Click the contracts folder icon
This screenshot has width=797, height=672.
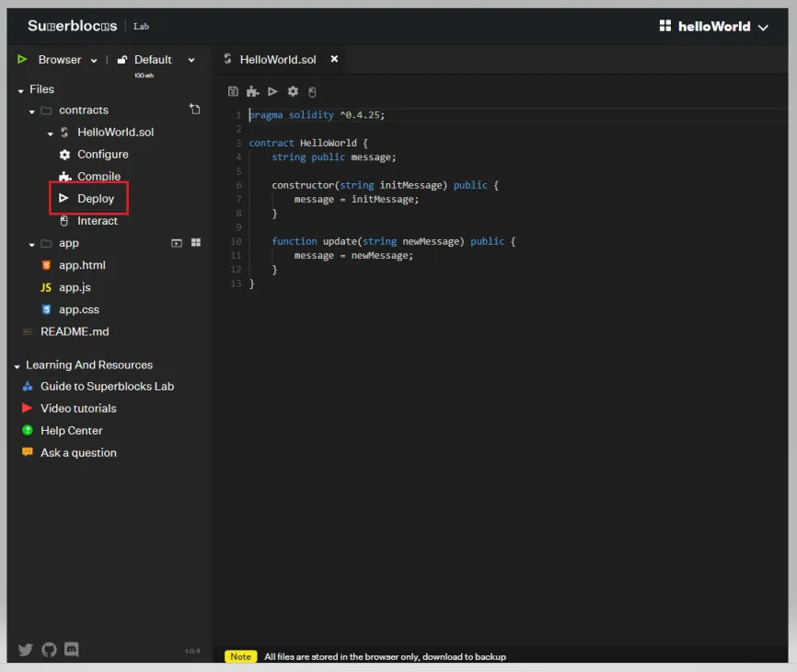[46, 110]
